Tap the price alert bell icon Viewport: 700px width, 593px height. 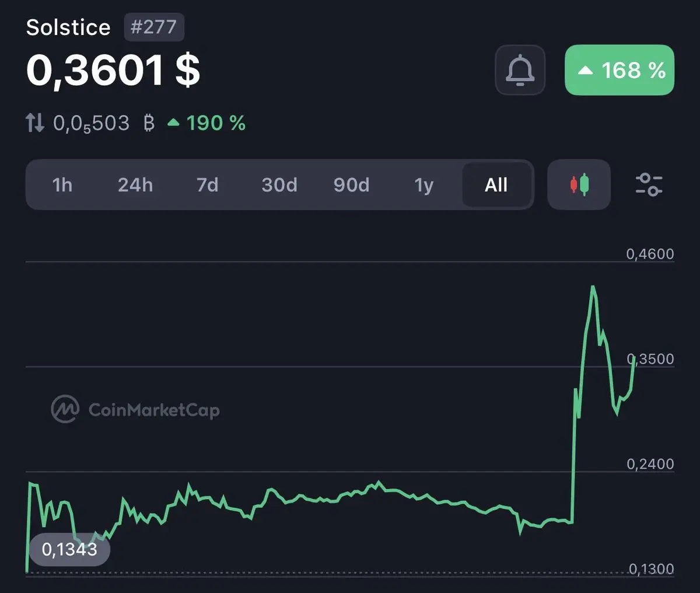[x=520, y=70]
